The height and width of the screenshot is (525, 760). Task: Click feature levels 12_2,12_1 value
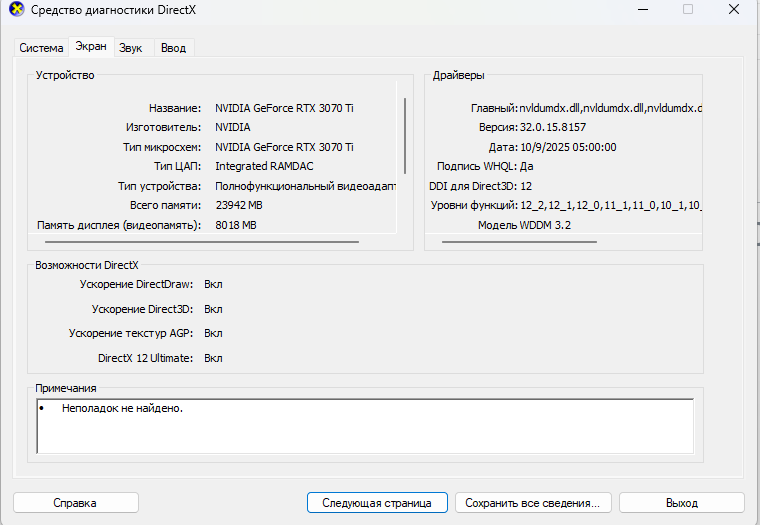(x=611, y=206)
